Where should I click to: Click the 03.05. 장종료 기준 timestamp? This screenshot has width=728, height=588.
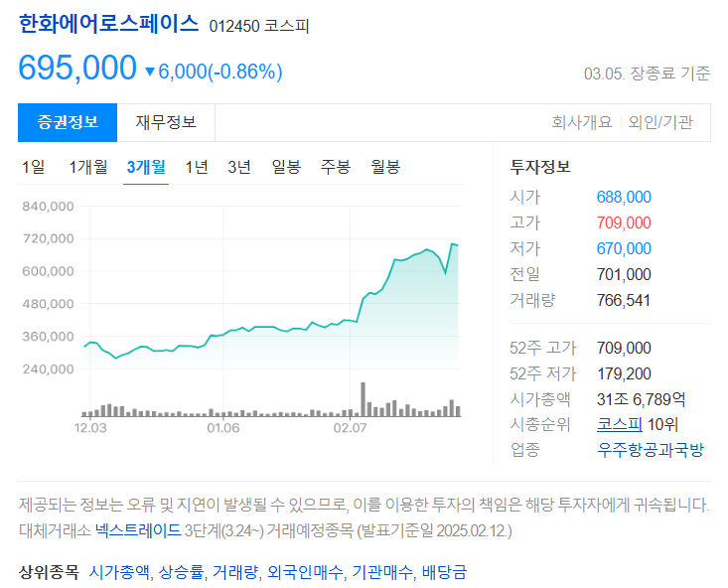pyautogui.click(x=648, y=73)
